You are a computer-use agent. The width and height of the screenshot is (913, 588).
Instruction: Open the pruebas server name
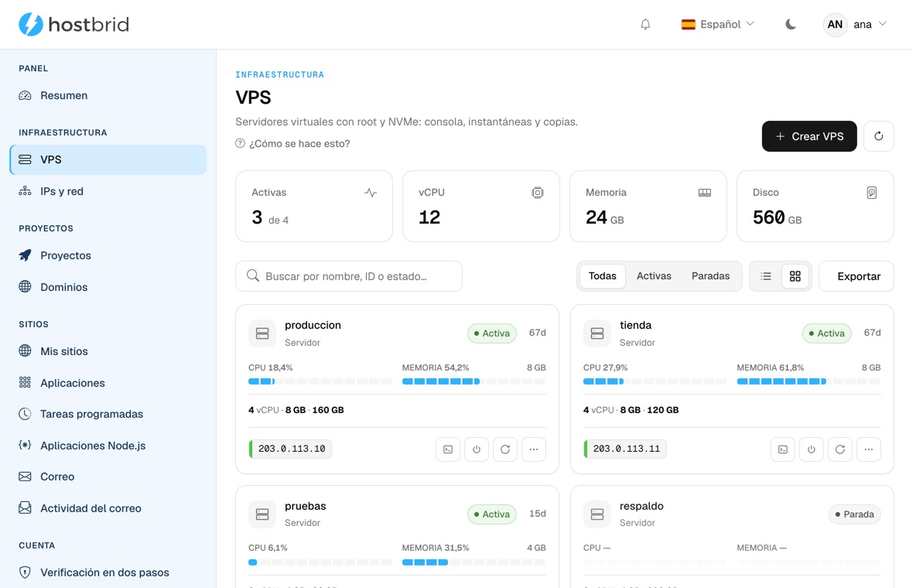tap(305, 507)
